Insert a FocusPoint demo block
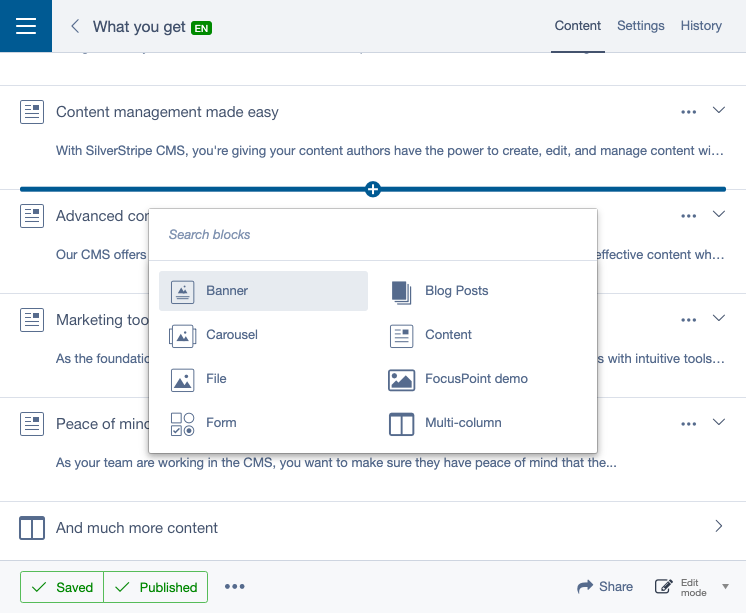This screenshot has height=613, width=746. pyautogui.click(x=475, y=379)
